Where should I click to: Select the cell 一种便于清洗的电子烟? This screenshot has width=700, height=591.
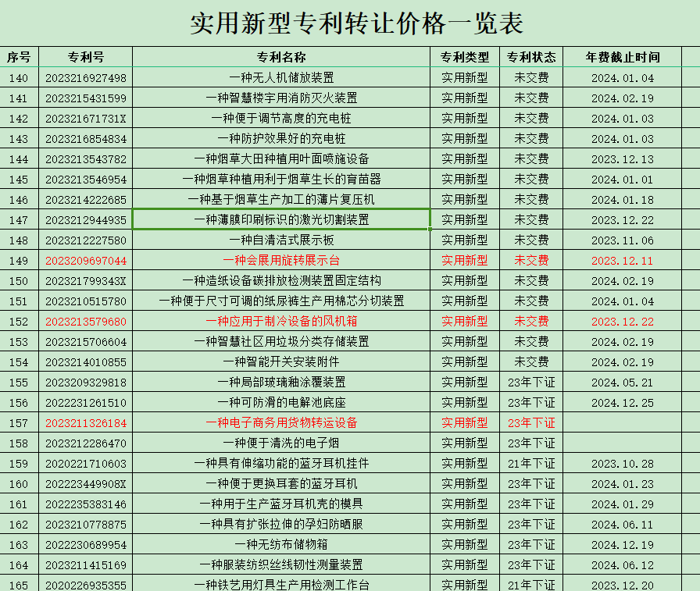[281, 443]
